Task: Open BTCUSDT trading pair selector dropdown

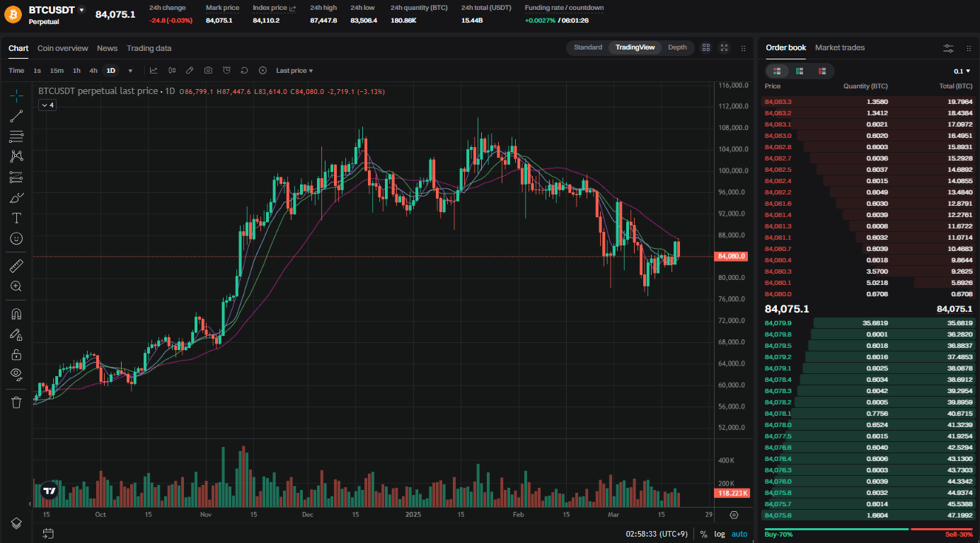Action: click(x=81, y=10)
